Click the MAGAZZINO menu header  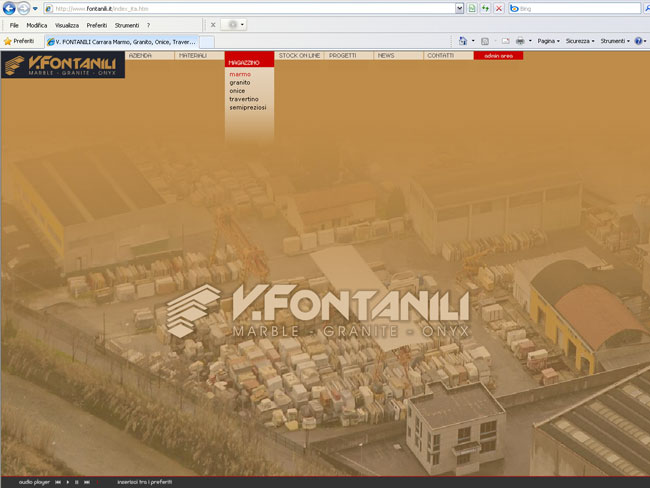[x=249, y=59]
